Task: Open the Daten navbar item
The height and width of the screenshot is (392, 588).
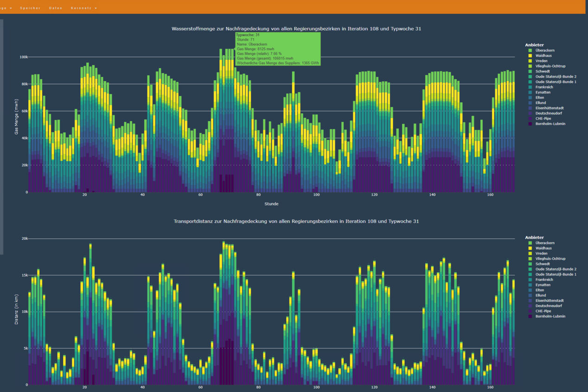Action: tap(56, 8)
